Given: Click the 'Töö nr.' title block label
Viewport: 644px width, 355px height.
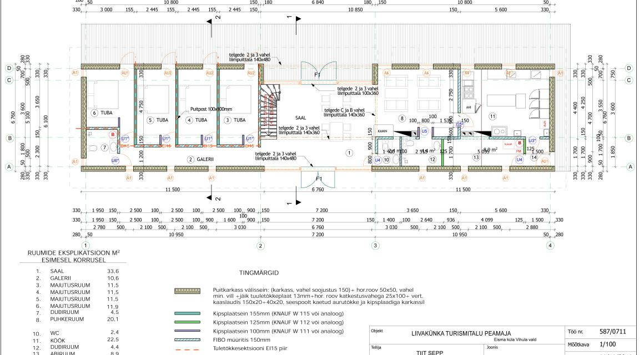Looking at the screenshot, I should 575,332.
